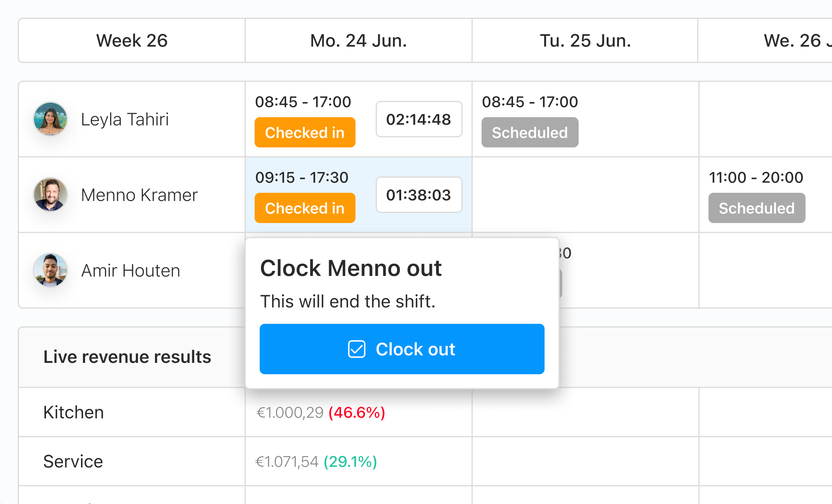Click the Clock out button
The height and width of the screenshot is (504, 832).
coord(402,349)
